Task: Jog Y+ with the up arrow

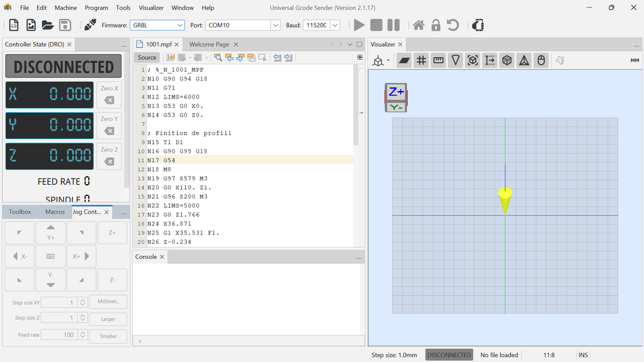Action: 50,233
